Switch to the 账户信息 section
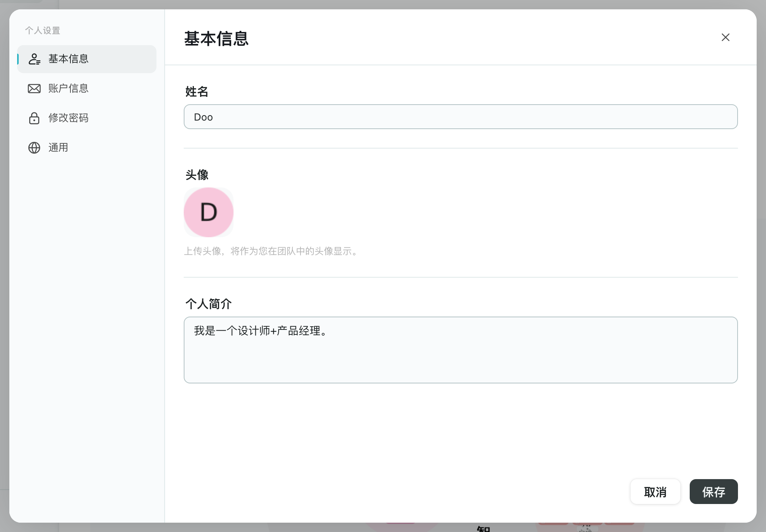The height and width of the screenshot is (532, 766). pyautogui.click(x=87, y=89)
